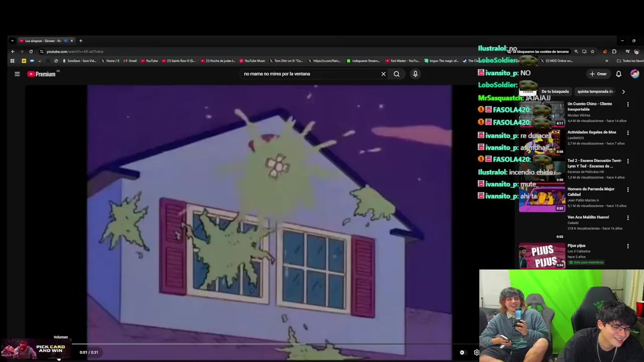Open the YouTube guide hamburger menu

pyautogui.click(x=17, y=74)
